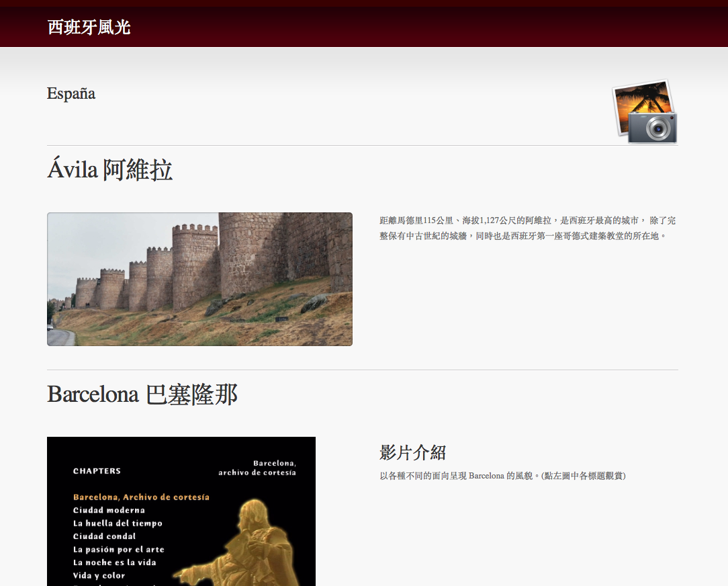
Task: Click the 影片介紹 heading
Action: click(412, 452)
